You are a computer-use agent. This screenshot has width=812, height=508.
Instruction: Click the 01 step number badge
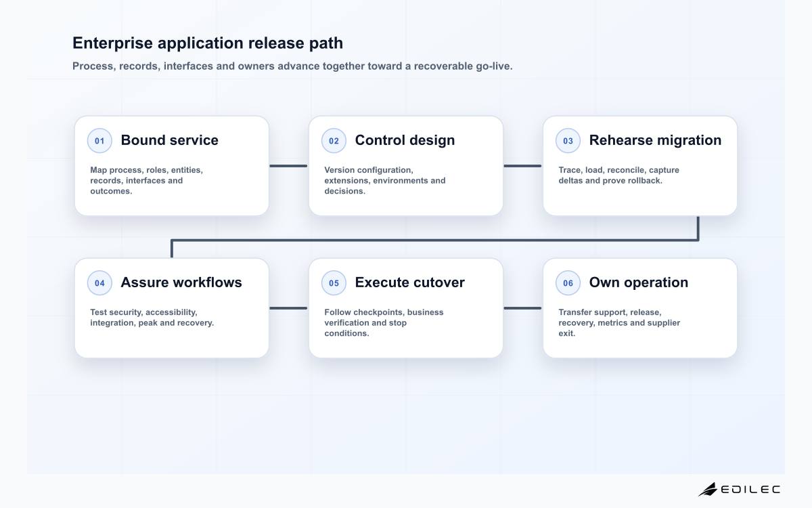coord(99,141)
